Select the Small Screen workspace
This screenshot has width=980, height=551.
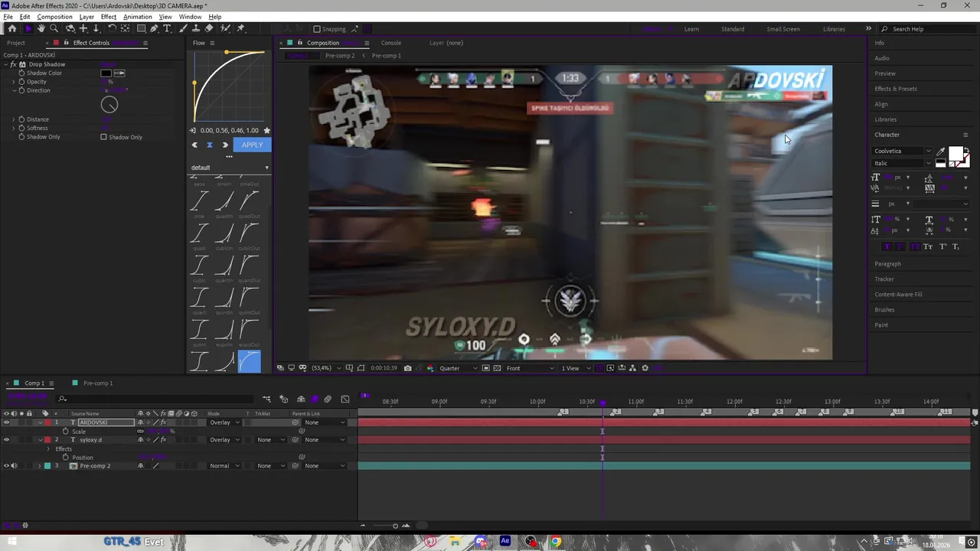pyautogui.click(x=783, y=29)
